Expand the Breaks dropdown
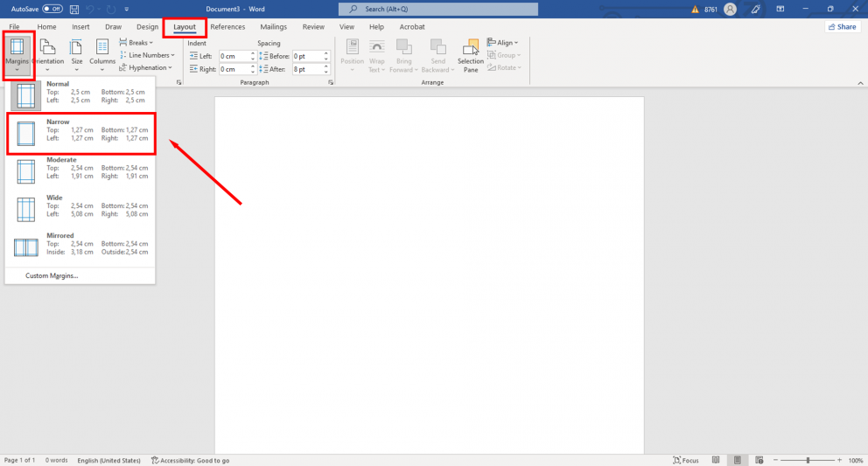 click(x=139, y=42)
